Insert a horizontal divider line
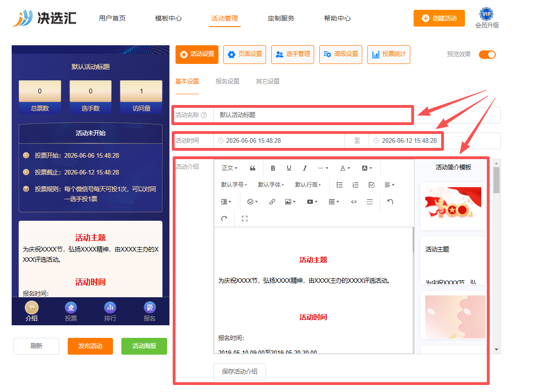Screen dimensions: 541x392 coord(370,202)
